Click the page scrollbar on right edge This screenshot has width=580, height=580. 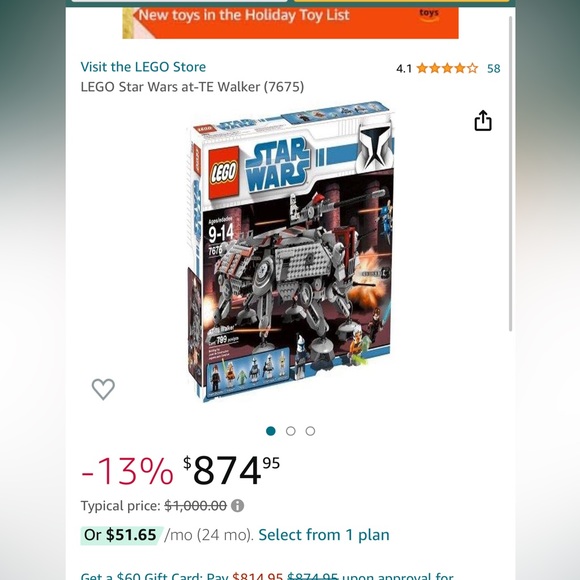(510, 174)
